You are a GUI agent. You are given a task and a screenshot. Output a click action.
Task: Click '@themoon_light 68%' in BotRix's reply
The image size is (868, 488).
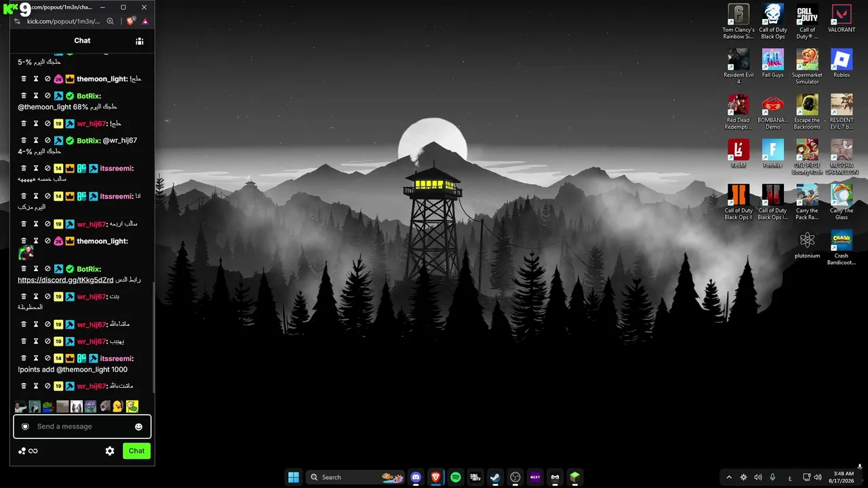54,107
